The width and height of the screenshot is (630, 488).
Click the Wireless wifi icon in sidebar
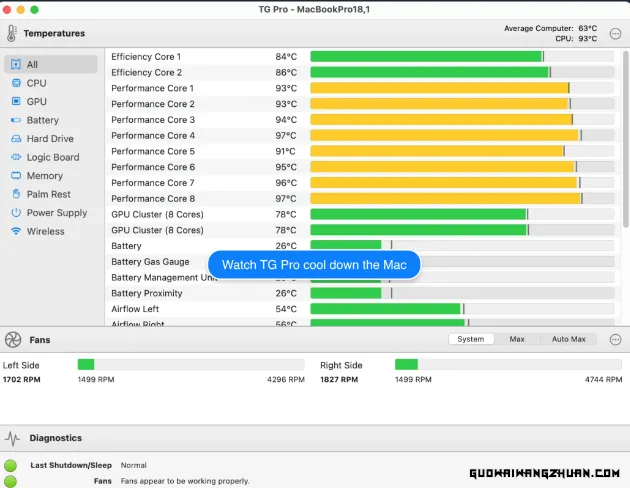pos(16,231)
